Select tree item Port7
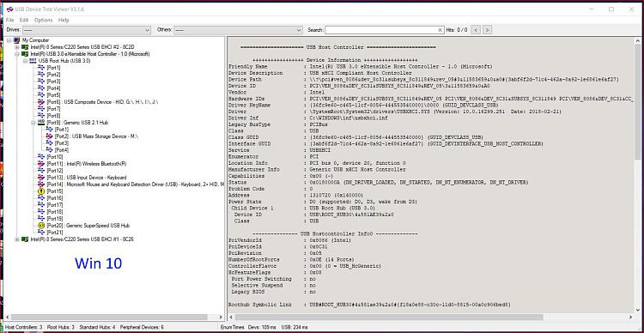Image resolution: width=644 pixels, height=333 pixels. click(53, 108)
